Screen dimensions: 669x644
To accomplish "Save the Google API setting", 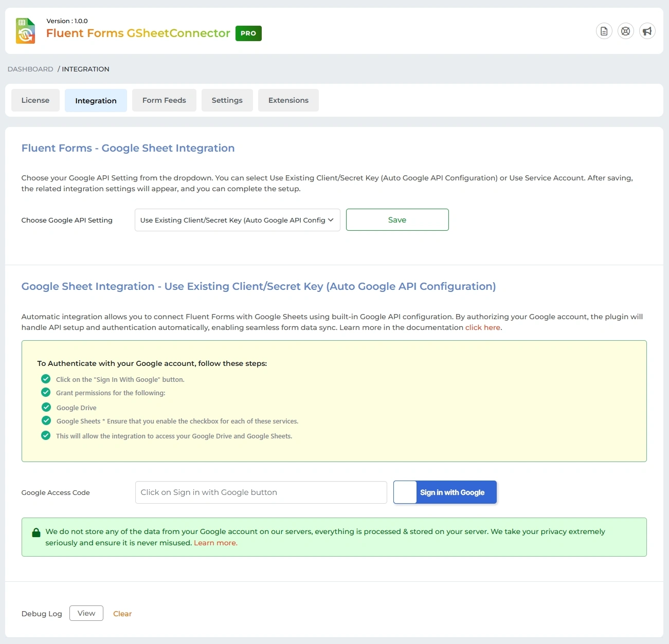I will point(397,220).
